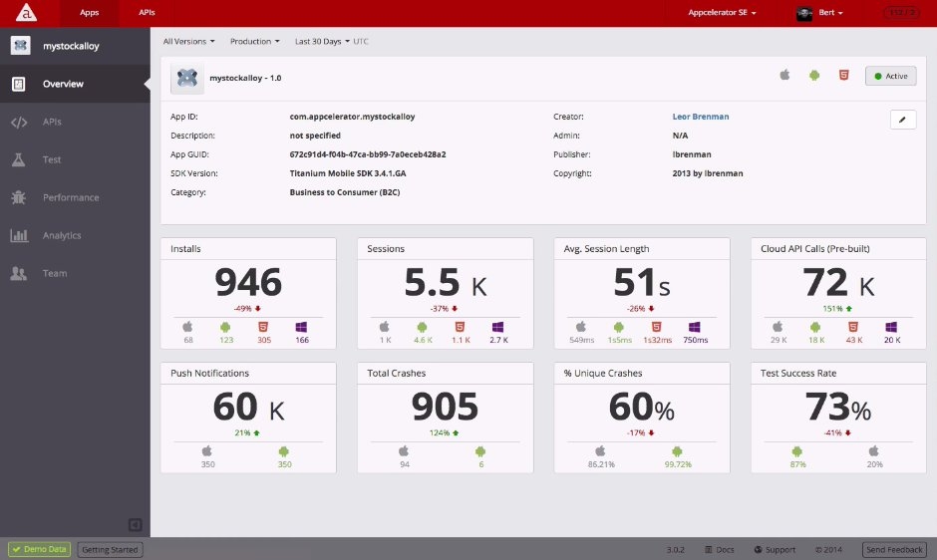Click Test Success Rate card Apple icon
The width and height of the screenshot is (937, 560).
pyautogui.click(x=873, y=451)
